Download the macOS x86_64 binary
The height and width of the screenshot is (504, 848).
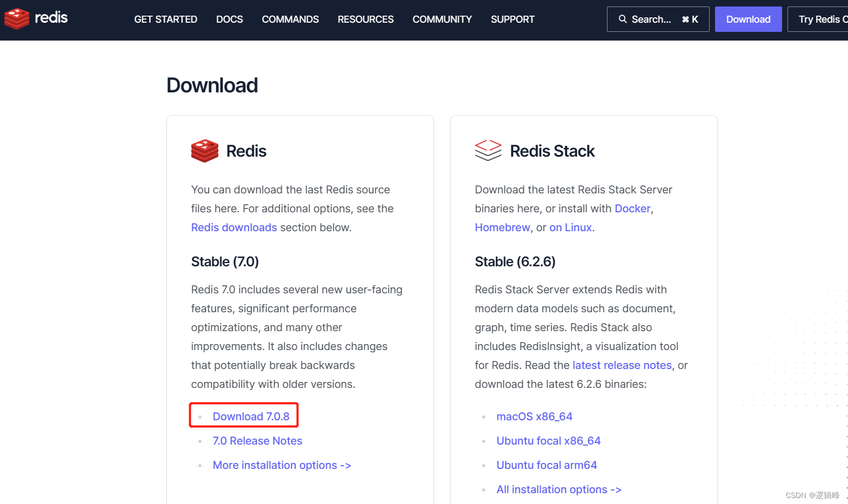pyautogui.click(x=535, y=416)
